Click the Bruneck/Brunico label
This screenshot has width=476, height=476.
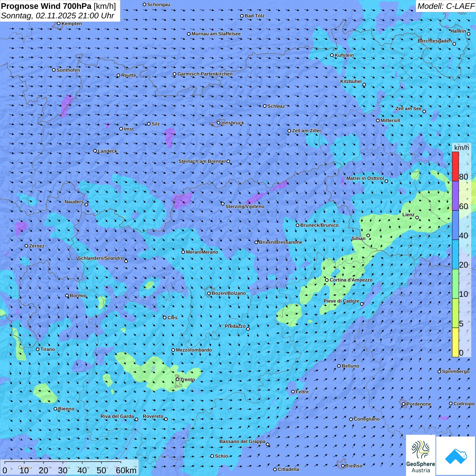coord(319,225)
